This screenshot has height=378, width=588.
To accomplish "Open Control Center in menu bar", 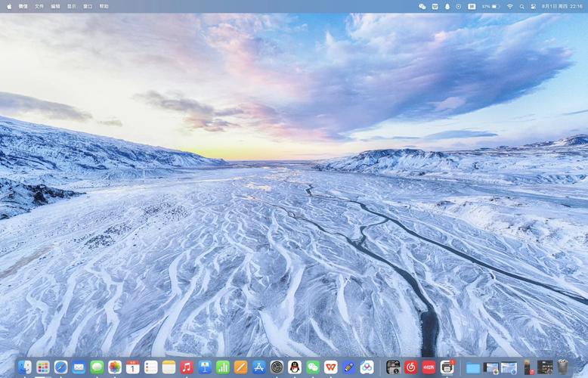I will [x=533, y=6].
